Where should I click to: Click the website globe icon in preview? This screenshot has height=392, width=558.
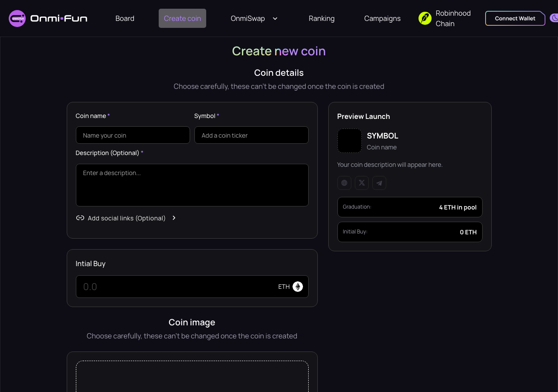click(x=344, y=183)
